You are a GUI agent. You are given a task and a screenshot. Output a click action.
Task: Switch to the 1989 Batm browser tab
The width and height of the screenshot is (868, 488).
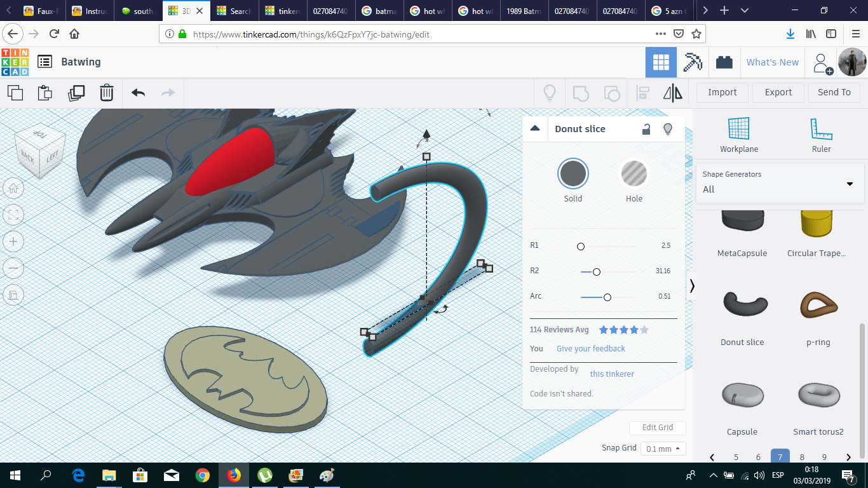tap(524, 11)
